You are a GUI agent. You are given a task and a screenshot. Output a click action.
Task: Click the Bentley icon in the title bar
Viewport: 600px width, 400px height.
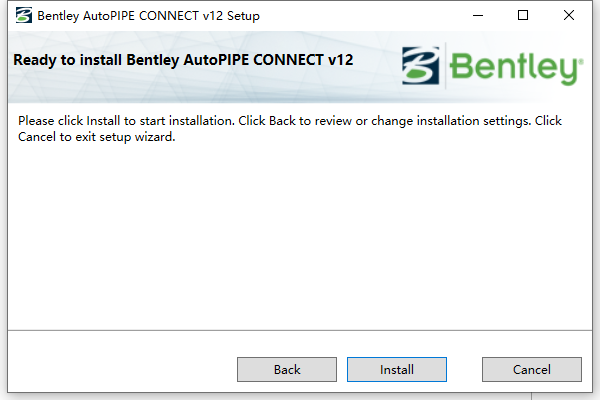tap(24, 16)
